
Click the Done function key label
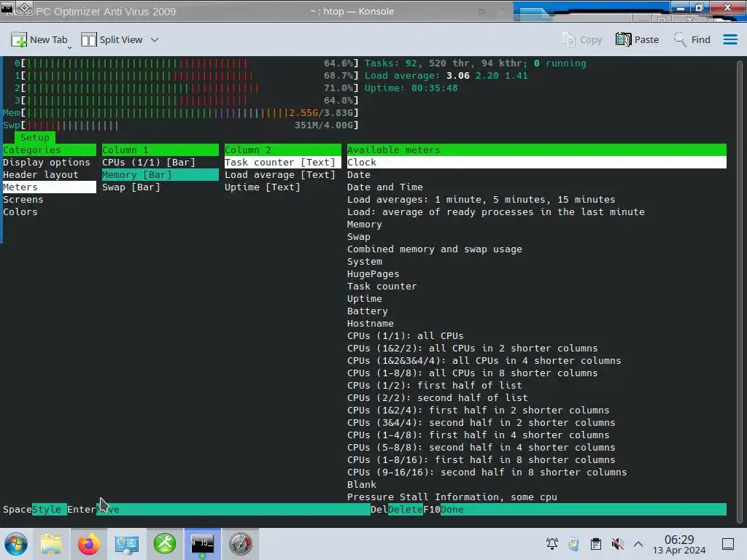(x=452, y=510)
